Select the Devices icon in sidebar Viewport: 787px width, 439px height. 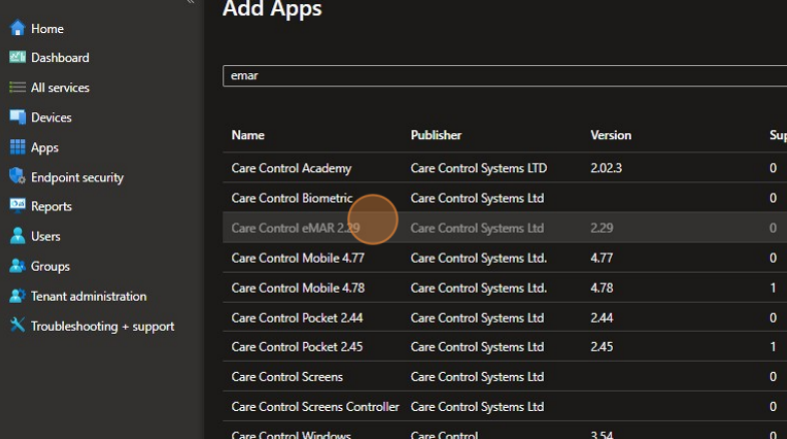[17, 117]
